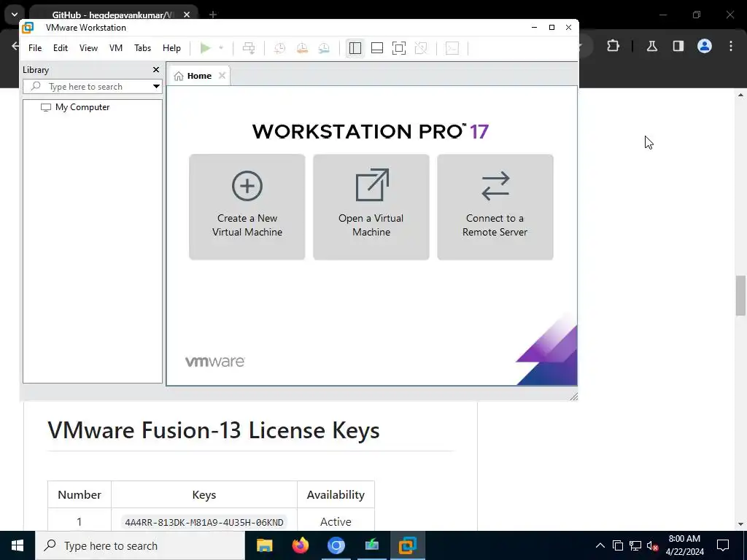This screenshot has width=747, height=560.
Task: Open a new Chrome tab
Action: (x=213, y=15)
